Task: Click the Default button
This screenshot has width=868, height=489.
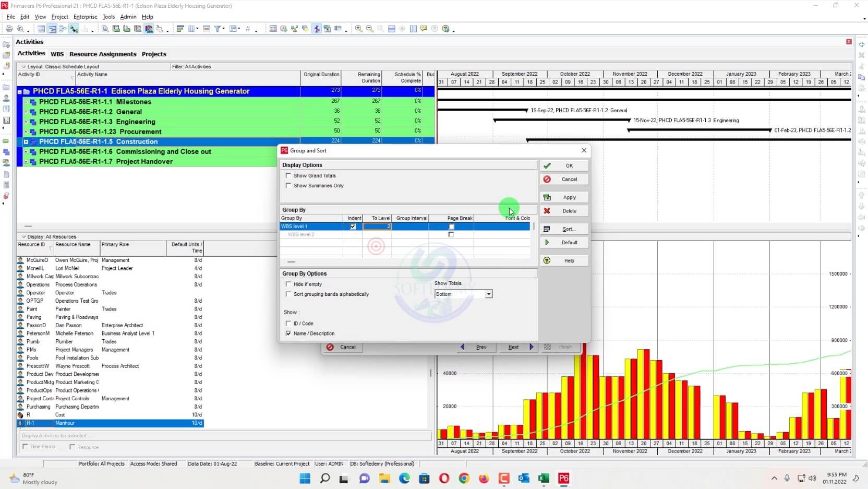Action: coord(564,243)
